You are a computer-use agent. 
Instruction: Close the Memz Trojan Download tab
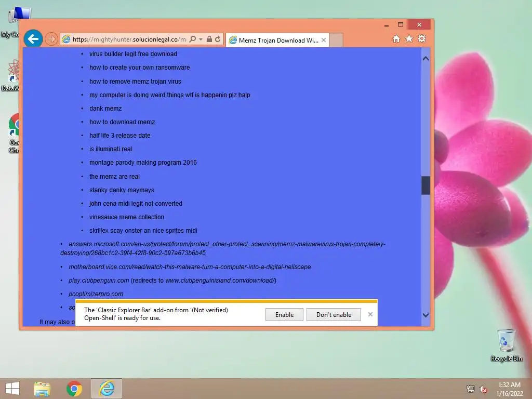tap(324, 40)
